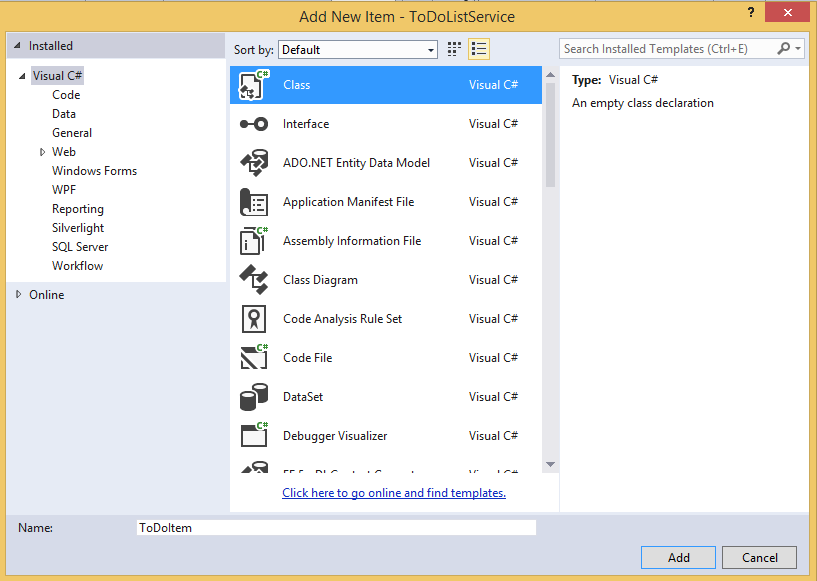Click the Name input field
817x581 pixels.
point(336,527)
